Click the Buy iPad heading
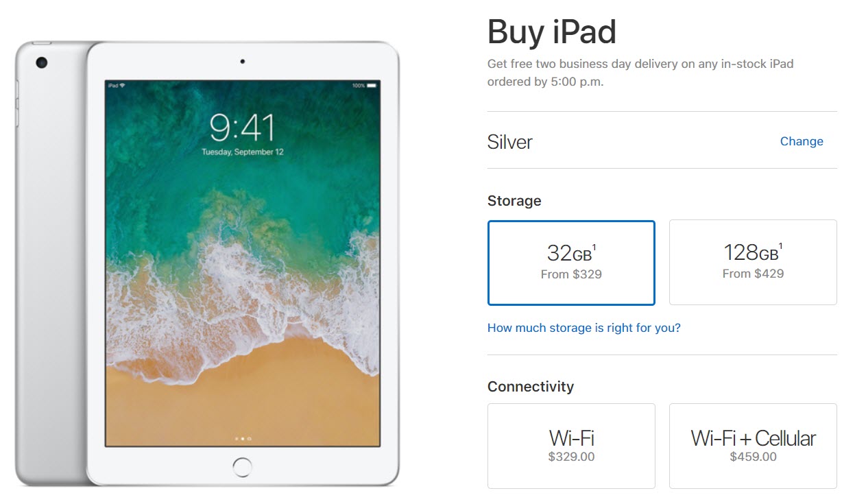Screen dimensions: 855x504 552,32
